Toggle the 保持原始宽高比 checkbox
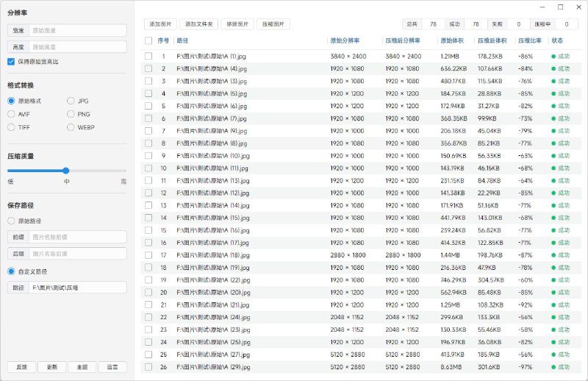588x381 pixels. (11, 62)
